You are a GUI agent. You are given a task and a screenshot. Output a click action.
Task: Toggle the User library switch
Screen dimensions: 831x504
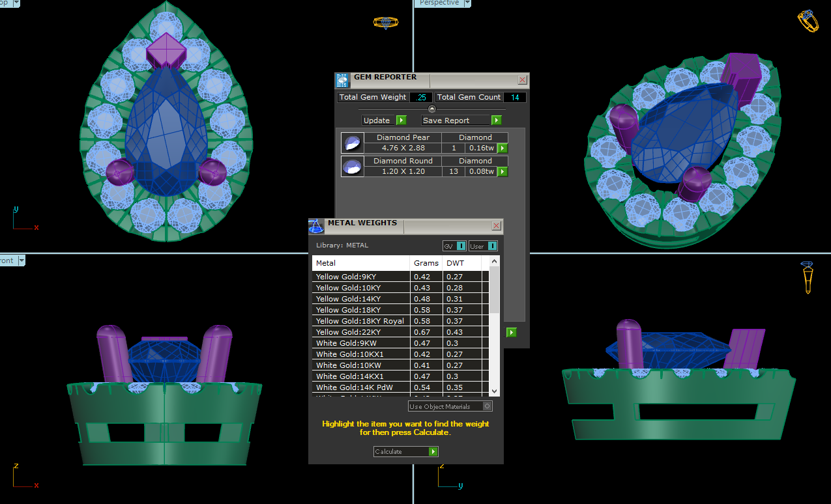pos(492,245)
